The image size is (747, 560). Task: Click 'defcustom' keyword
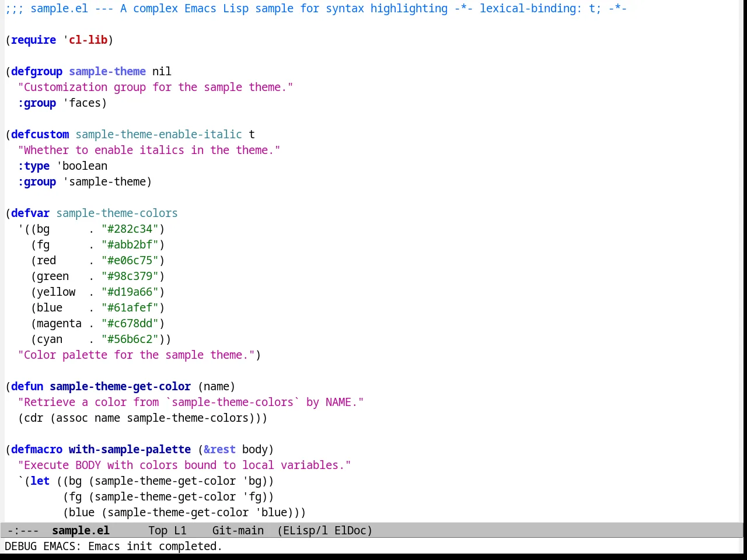pos(40,134)
